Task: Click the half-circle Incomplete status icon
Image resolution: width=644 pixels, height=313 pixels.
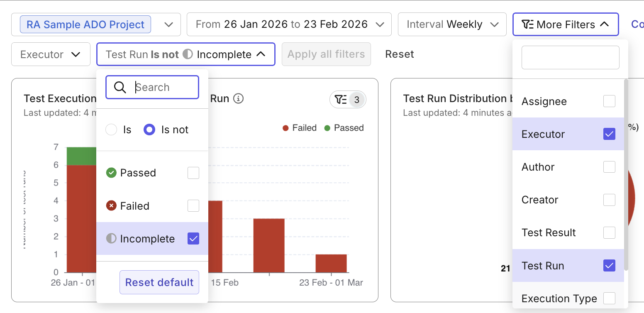Action: tap(111, 238)
